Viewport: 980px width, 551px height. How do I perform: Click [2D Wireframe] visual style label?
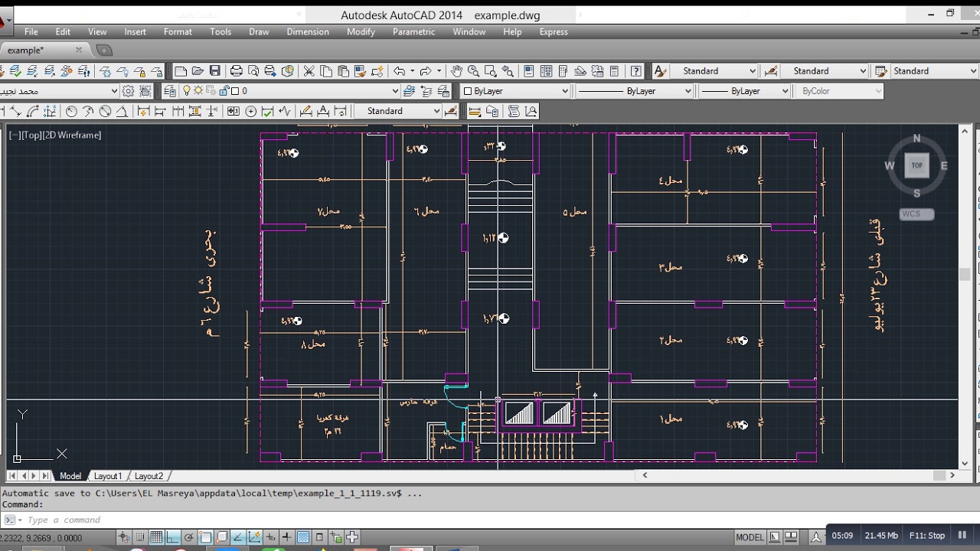tap(72, 135)
